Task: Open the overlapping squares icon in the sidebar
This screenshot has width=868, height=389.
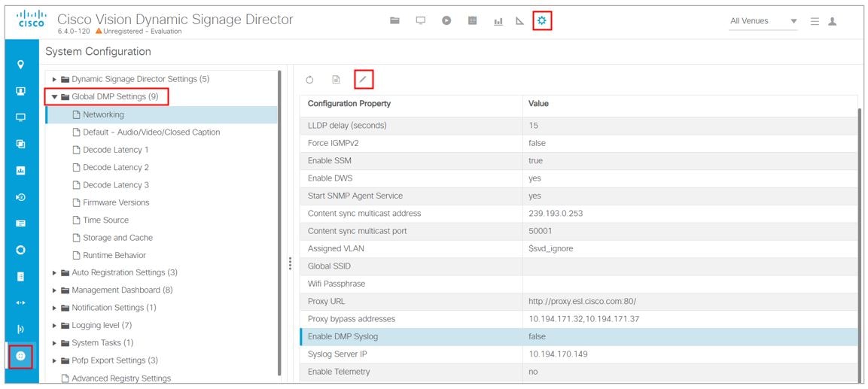Action: [21, 144]
